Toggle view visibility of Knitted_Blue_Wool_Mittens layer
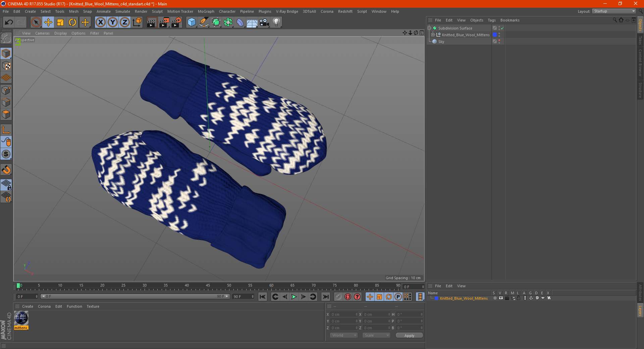 point(501,298)
